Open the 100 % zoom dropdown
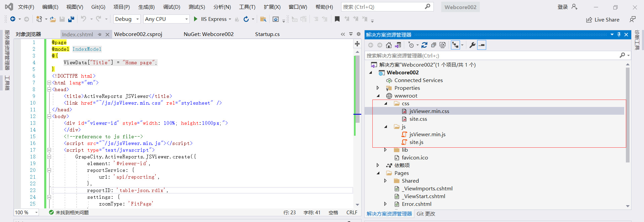 coord(36,213)
